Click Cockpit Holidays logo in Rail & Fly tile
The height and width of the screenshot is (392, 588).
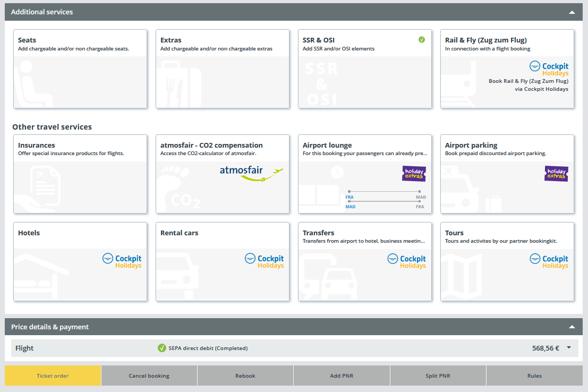tap(549, 69)
